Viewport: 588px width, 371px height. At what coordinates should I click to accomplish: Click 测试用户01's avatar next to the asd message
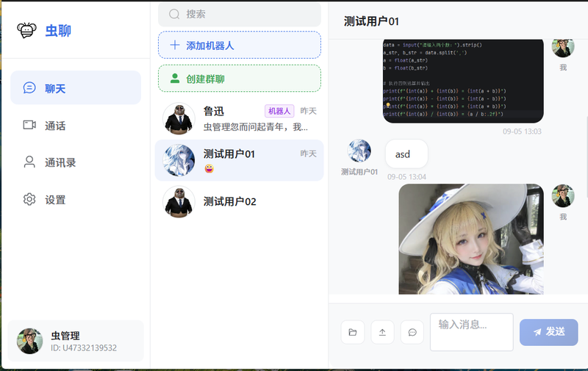[x=359, y=151]
